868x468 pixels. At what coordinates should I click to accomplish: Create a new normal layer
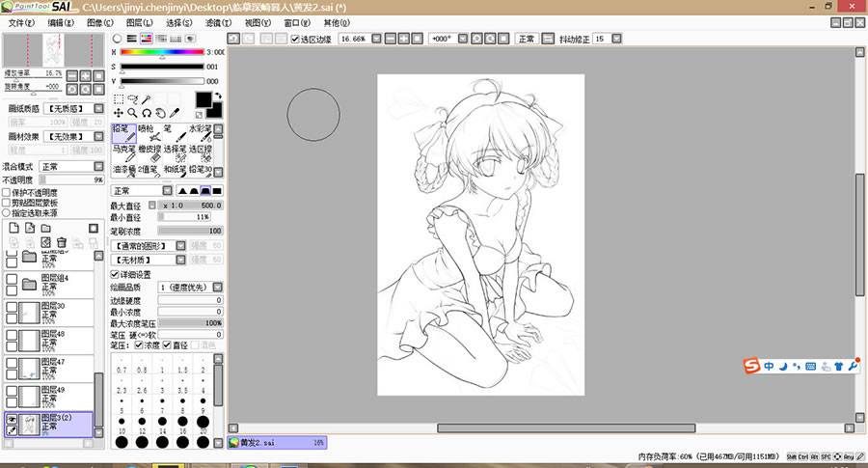(14, 228)
